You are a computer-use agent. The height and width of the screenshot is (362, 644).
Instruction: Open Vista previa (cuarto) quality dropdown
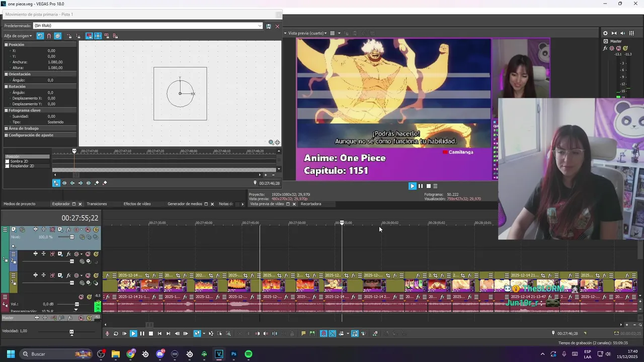307,33
